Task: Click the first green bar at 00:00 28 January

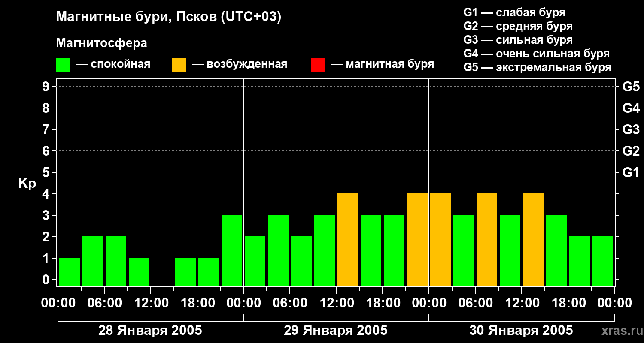Action: click(x=70, y=272)
